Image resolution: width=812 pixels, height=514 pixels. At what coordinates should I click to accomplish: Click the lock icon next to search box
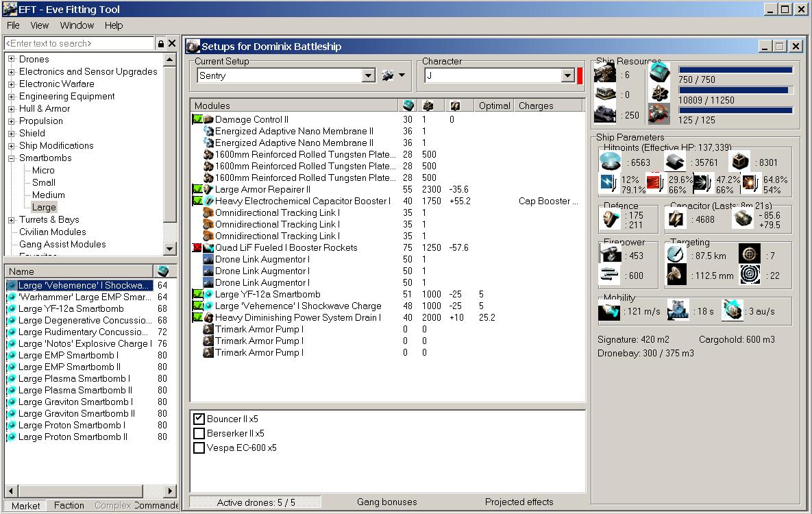point(161,44)
